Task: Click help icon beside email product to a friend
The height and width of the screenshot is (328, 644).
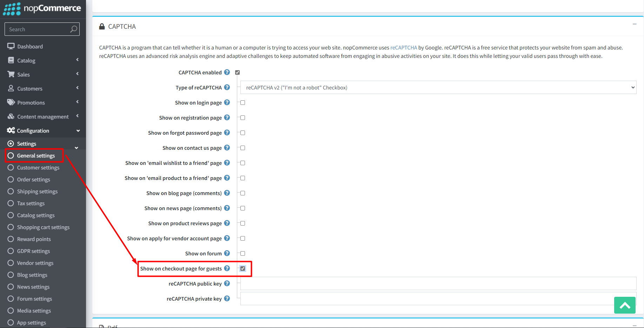Action: 227,178
